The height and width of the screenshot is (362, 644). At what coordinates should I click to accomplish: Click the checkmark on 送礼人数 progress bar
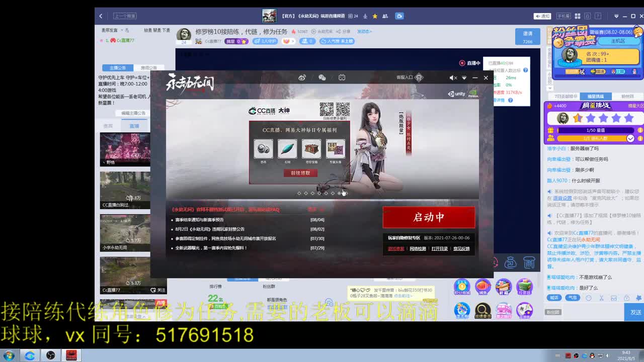(630, 138)
